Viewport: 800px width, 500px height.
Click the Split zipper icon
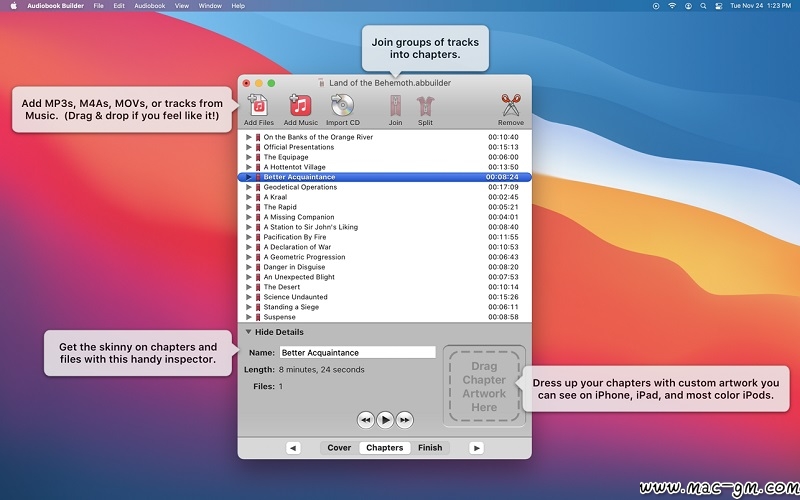(x=425, y=106)
